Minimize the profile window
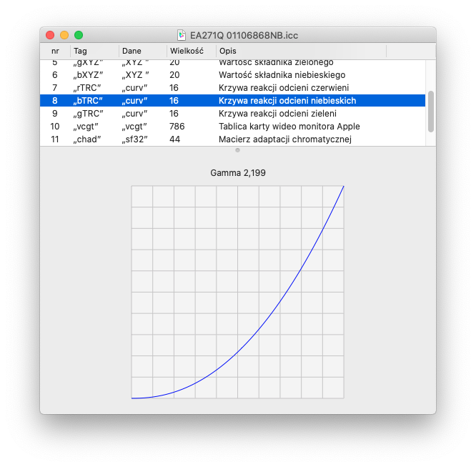476x467 pixels. tap(64, 35)
